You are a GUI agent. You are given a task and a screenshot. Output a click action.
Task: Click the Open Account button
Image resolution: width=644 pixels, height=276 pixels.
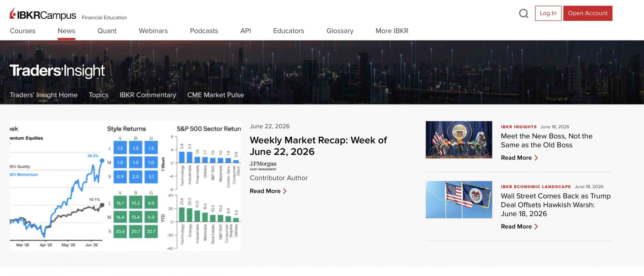[588, 13]
